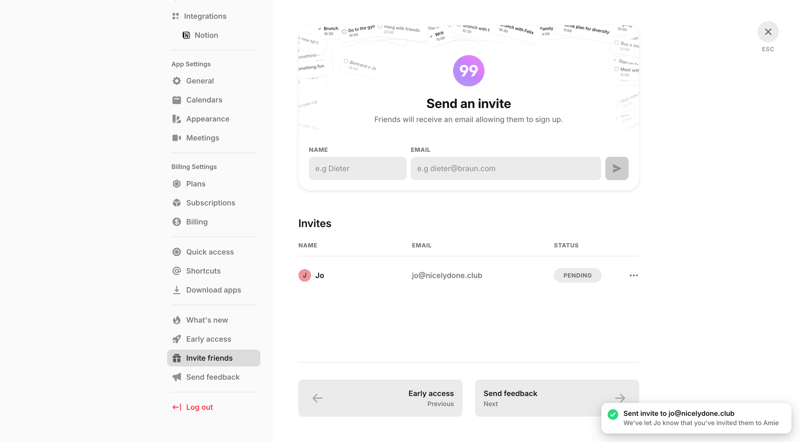800x442 pixels.
Task: Click the What's new flame icon
Action: (x=177, y=320)
